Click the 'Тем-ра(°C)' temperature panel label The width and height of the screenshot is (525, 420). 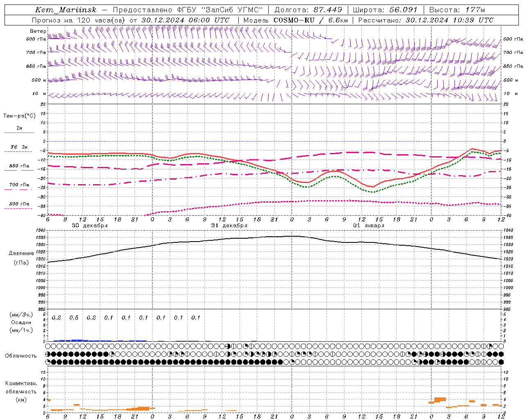click(19, 116)
